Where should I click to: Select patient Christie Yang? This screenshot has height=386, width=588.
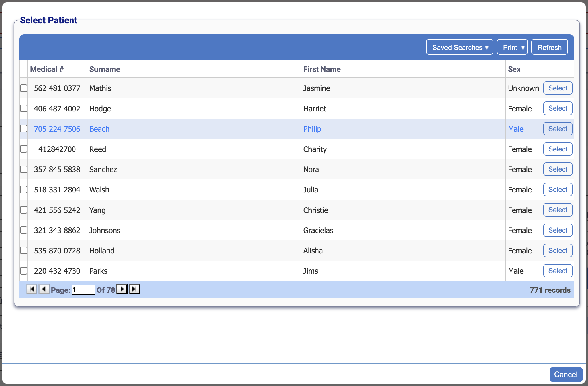pyautogui.click(x=557, y=210)
